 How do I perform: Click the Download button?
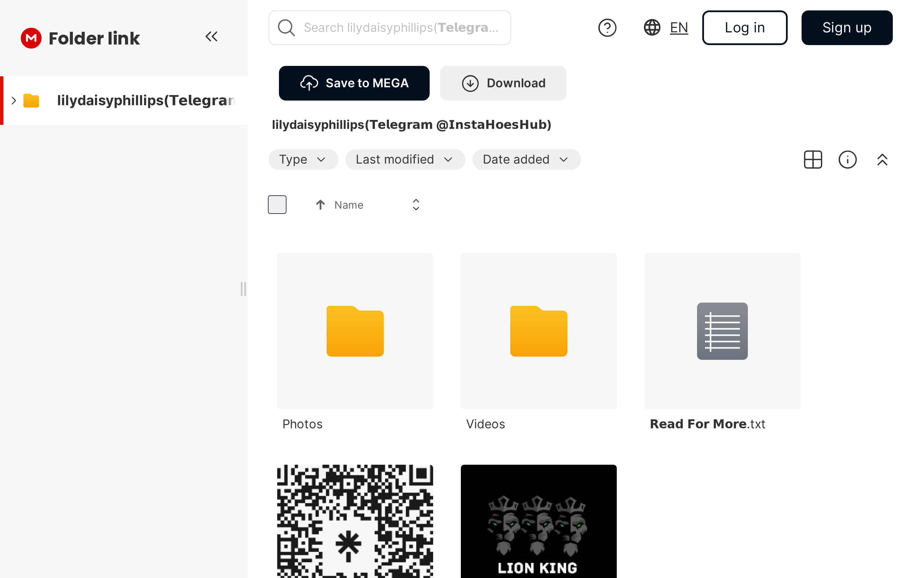click(503, 83)
